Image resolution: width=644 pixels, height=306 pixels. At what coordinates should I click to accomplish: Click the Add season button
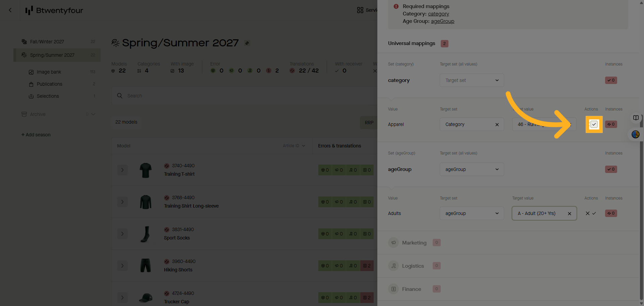coord(36,134)
